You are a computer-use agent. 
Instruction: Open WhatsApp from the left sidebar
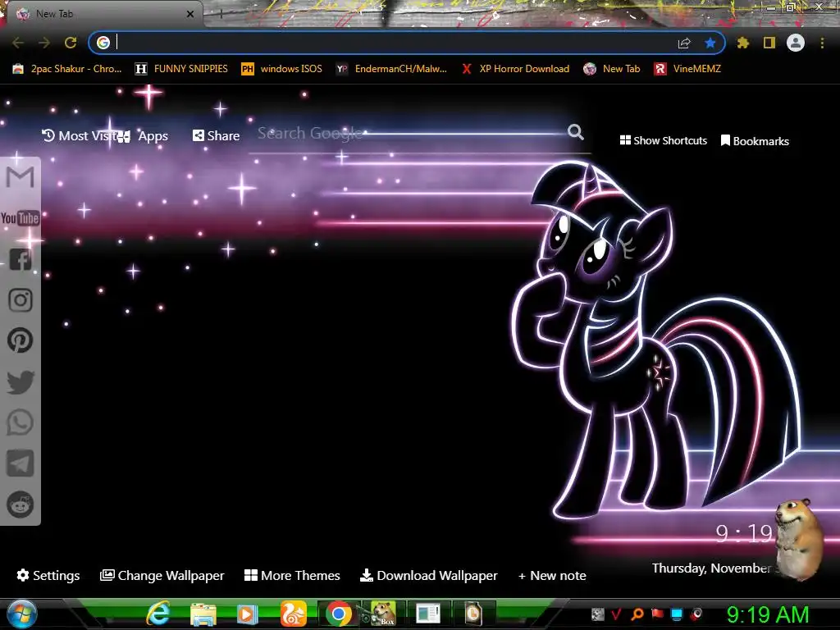click(x=20, y=422)
